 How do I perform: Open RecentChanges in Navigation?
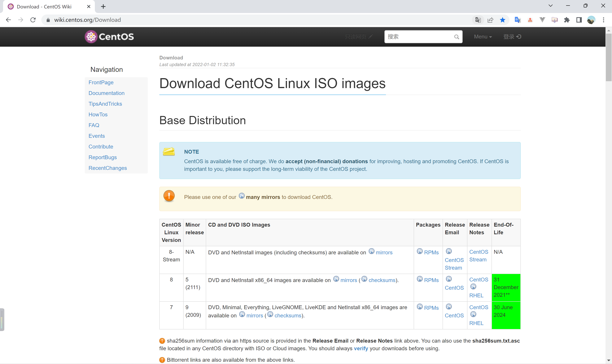108,168
